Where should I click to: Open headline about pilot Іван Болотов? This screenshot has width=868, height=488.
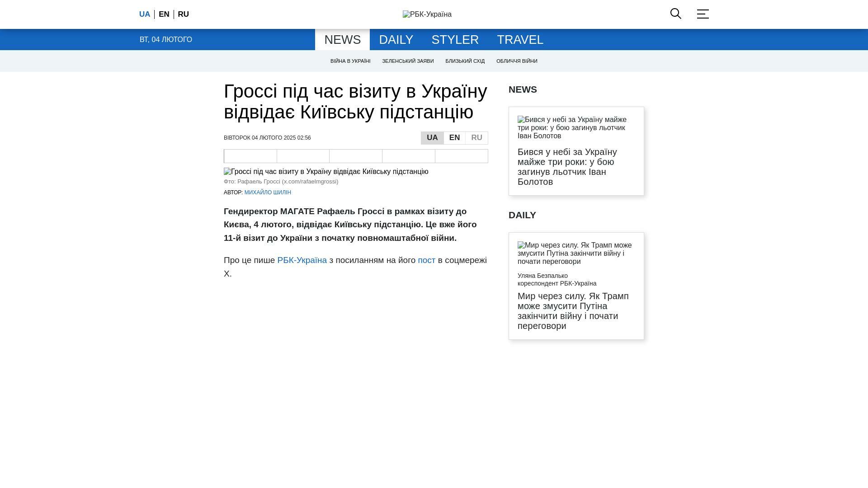[567, 167]
